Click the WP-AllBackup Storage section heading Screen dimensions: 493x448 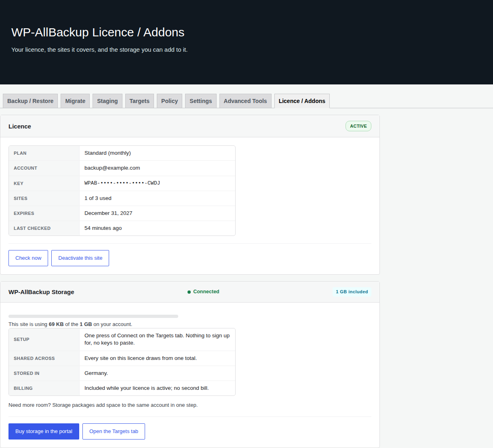coord(41,292)
